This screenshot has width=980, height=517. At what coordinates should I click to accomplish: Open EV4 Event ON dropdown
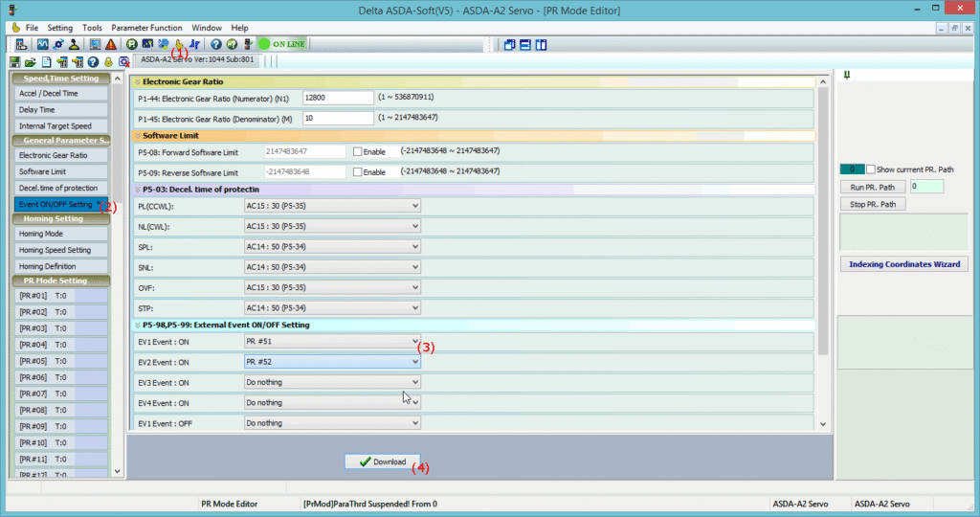click(332, 403)
